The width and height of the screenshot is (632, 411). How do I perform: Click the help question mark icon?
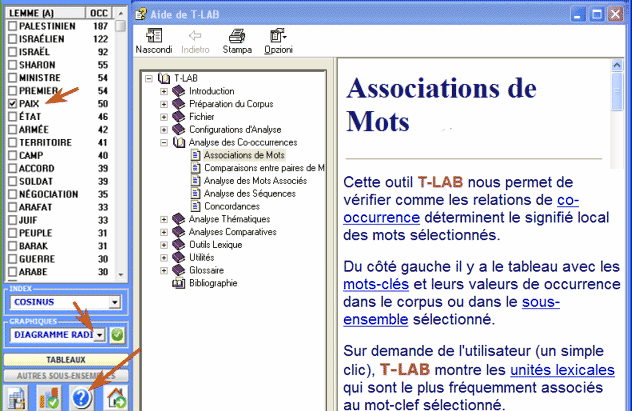[81, 397]
